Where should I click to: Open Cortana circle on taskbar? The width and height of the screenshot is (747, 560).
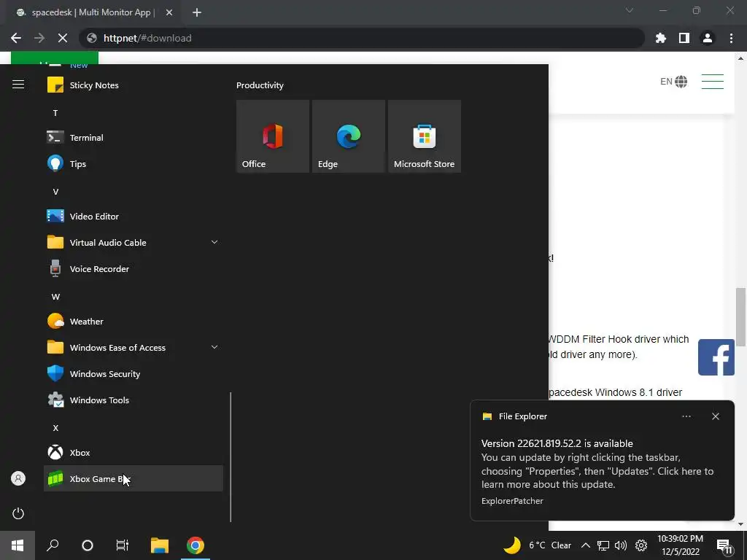tap(88, 545)
